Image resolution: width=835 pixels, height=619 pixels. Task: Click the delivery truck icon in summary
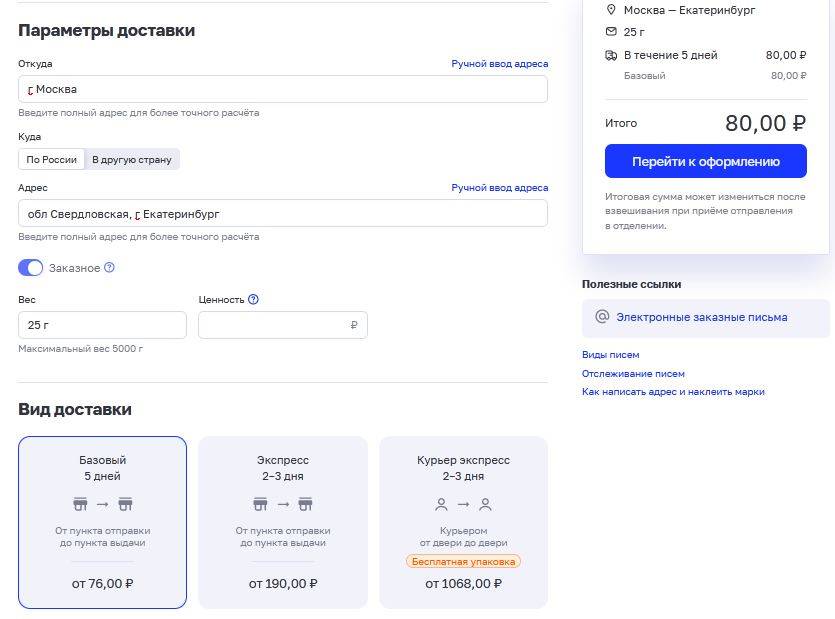pos(611,55)
